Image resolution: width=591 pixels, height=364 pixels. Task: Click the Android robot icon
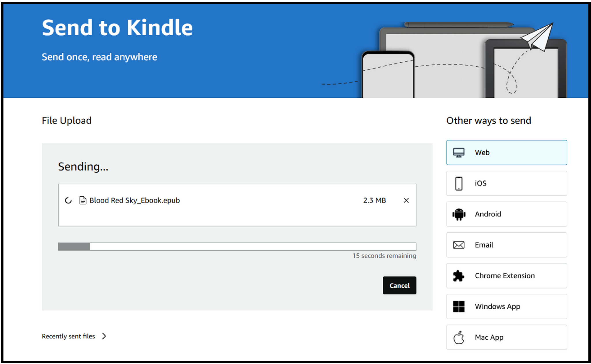[458, 214]
